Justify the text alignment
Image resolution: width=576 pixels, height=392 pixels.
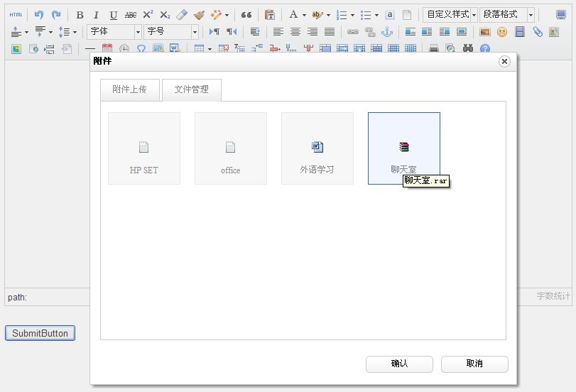pyautogui.click(x=330, y=32)
